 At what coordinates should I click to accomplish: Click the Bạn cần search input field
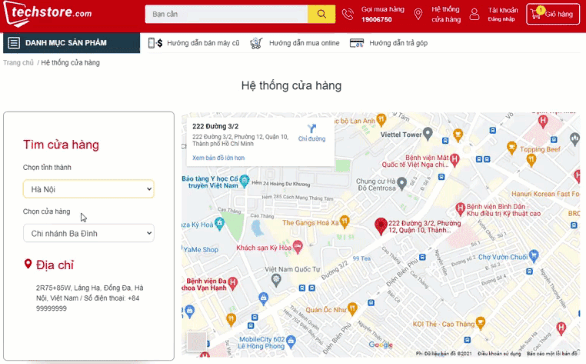click(226, 14)
